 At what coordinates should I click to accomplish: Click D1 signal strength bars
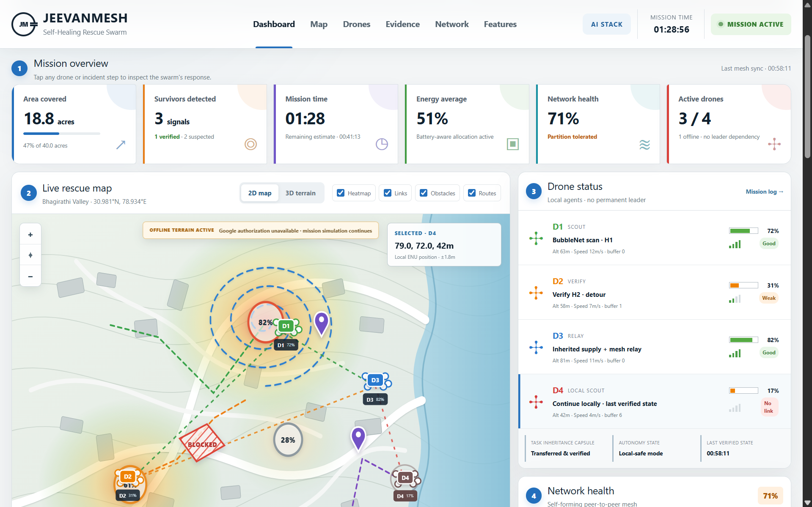[735, 244]
